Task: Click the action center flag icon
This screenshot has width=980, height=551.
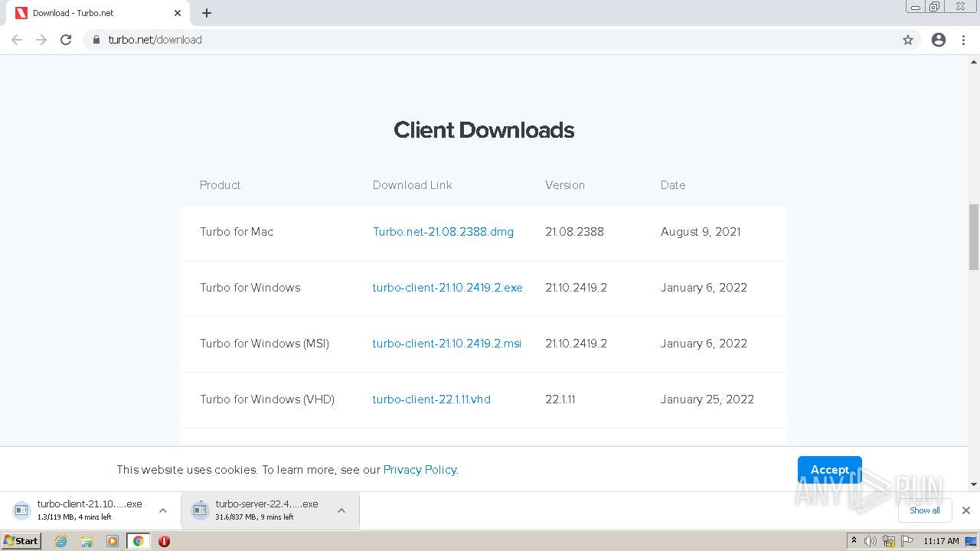Action: [906, 541]
